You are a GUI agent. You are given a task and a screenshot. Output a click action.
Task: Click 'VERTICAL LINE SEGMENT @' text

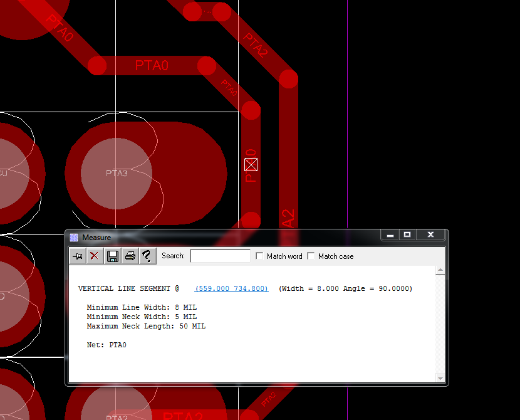click(x=128, y=288)
